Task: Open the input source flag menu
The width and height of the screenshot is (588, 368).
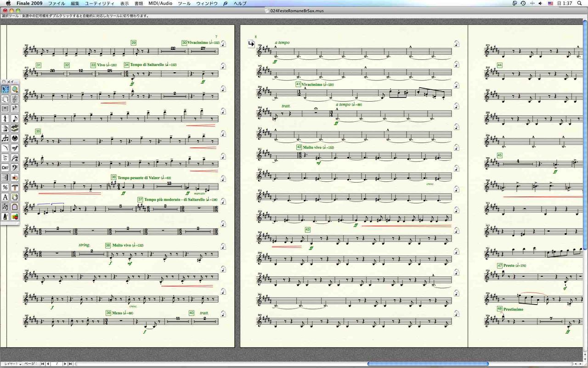Action: click(550, 3)
